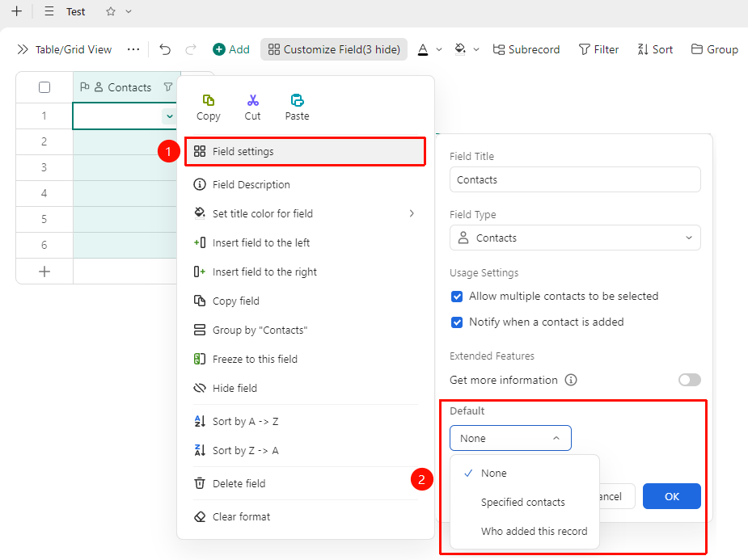Uncheck Allow multiple contacts to be selected
Image resolution: width=748 pixels, height=560 pixels.
[x=457, y=297]
